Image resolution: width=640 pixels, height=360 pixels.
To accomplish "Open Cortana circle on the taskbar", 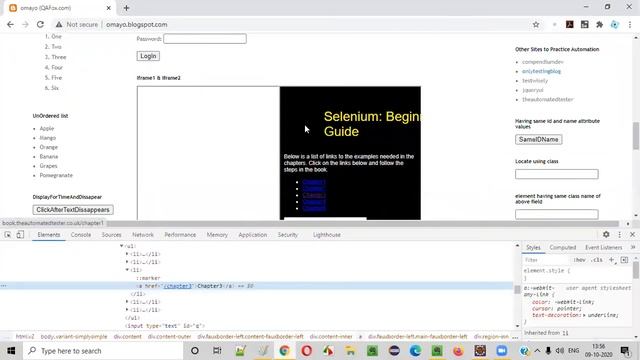I will coord(195,351).
